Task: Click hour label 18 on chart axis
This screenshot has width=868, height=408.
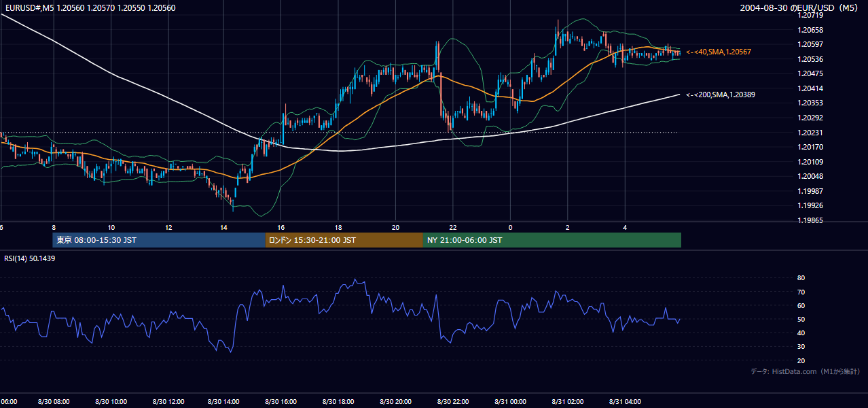Action: click(338, 227)
